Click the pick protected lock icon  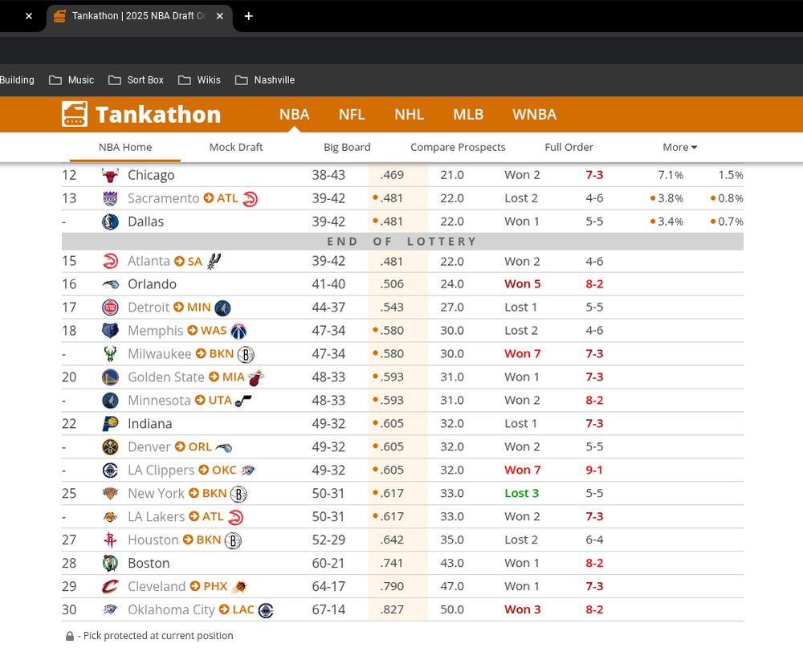pos(70,636)
